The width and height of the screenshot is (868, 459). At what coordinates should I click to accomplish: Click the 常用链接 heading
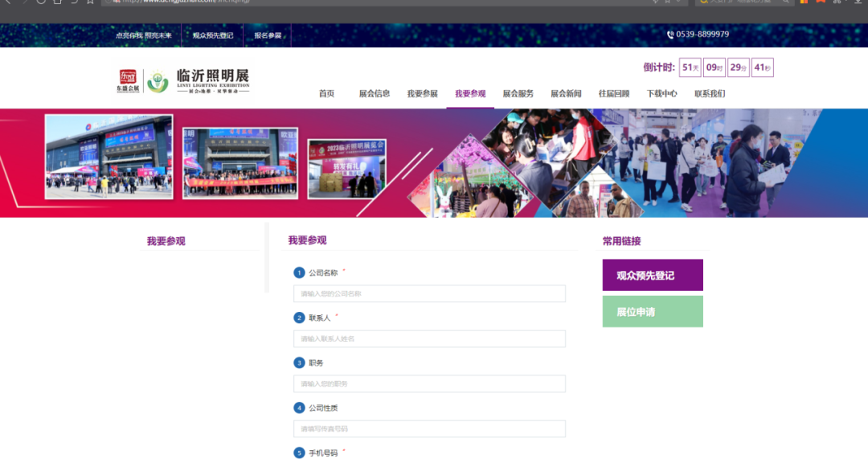click(621, 241)
